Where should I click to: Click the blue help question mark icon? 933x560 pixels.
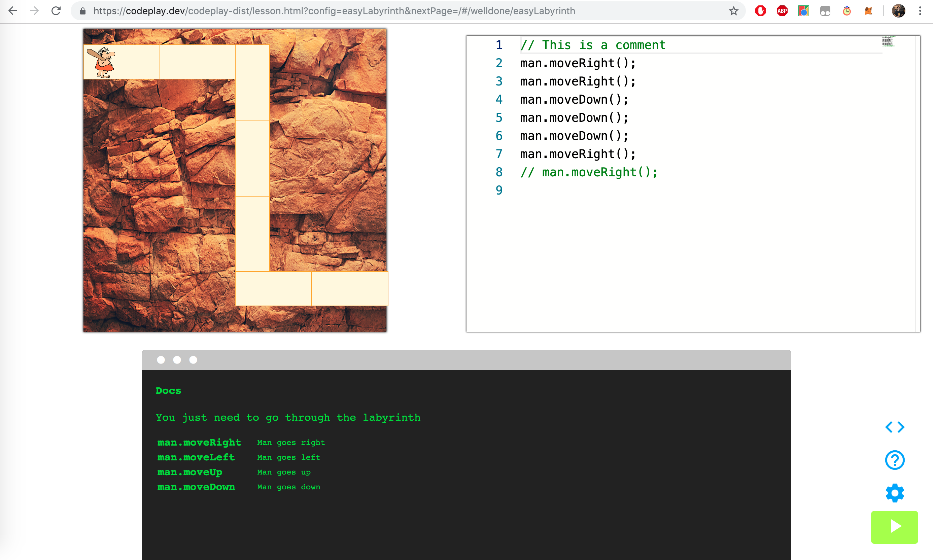[x=895, y=460]
